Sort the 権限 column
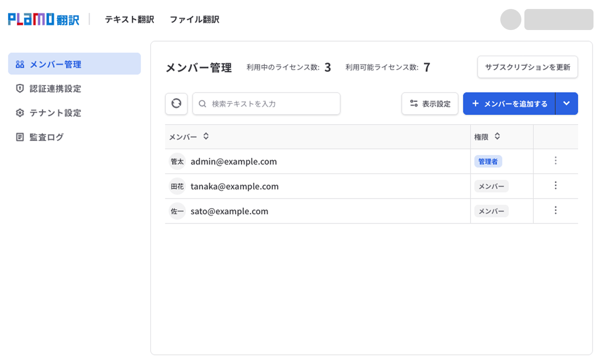The width and height of the screenshot is (601, 364). click(x=498, y=137)
